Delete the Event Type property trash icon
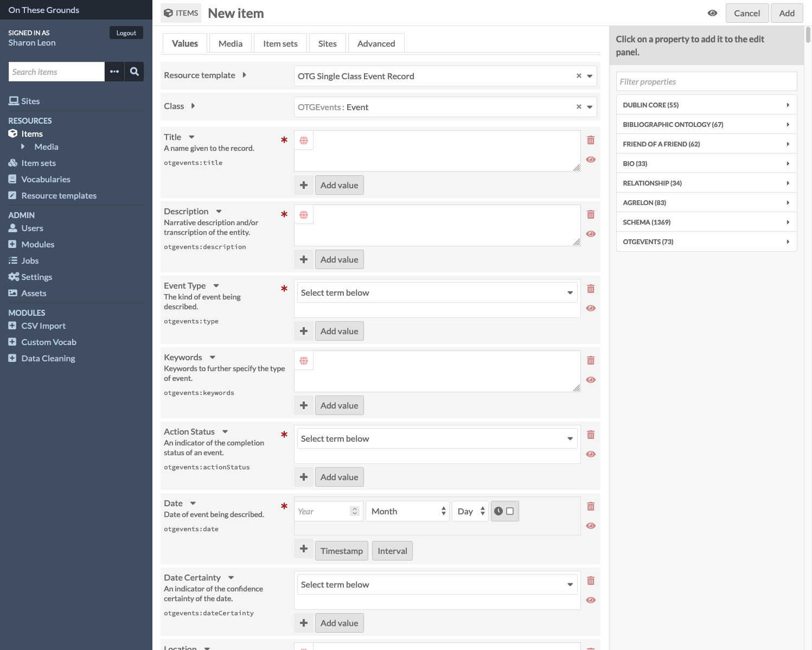The image size is (812, 650). tap(591, 289)
